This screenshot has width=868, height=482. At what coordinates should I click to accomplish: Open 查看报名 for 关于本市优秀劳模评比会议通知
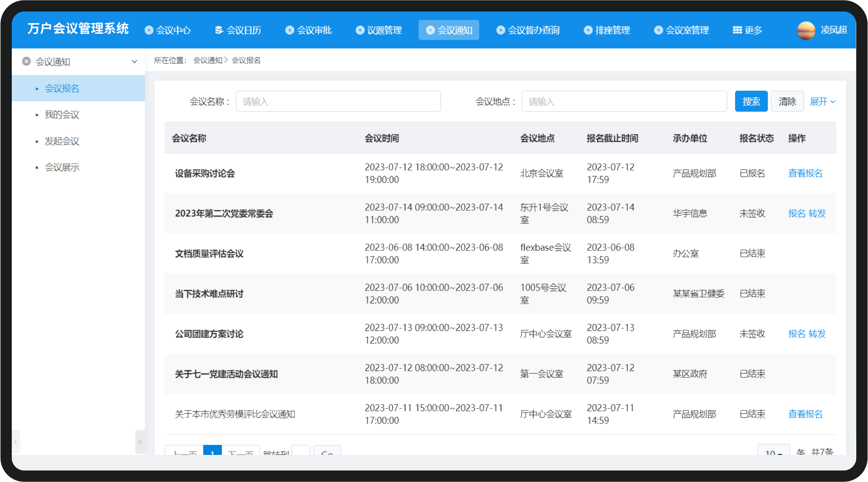(805, 414)
